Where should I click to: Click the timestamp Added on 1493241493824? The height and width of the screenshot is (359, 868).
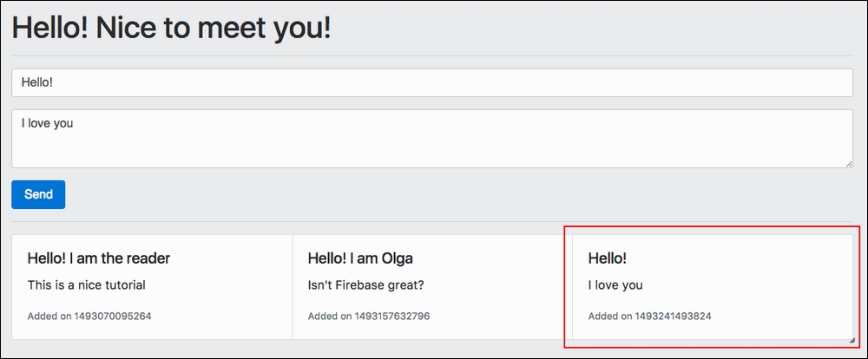point(650,317)
